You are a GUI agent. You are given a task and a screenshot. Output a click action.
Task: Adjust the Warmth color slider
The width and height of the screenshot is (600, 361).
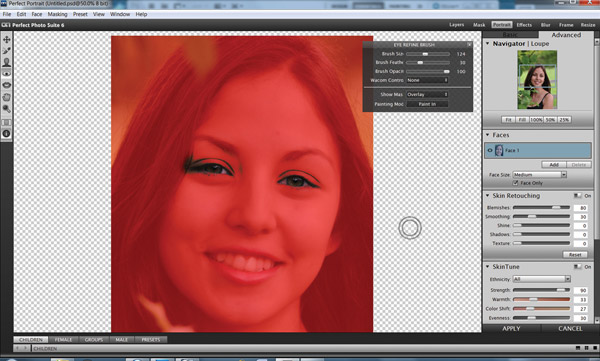click(x=541, y=299)
